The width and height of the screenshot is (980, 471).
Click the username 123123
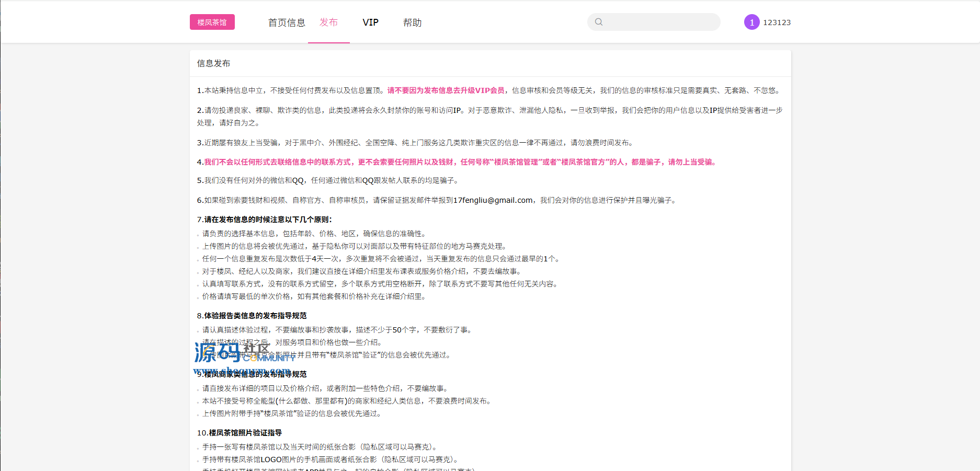777,22
